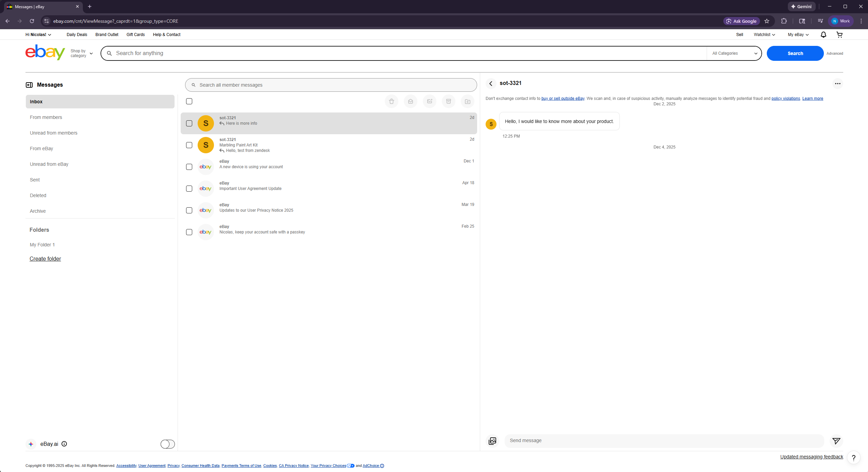Click the Search all member messages field
Screen dimensions: 868x472
(x=331, y=85)
